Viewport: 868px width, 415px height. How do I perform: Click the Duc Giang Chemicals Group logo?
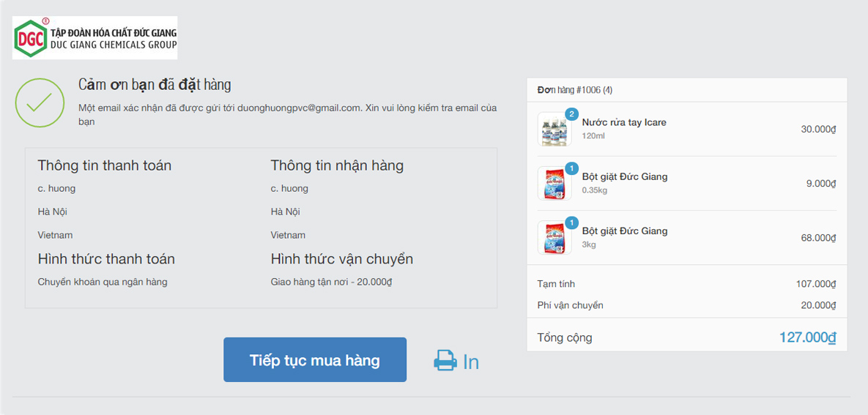[x=95, y=38]
